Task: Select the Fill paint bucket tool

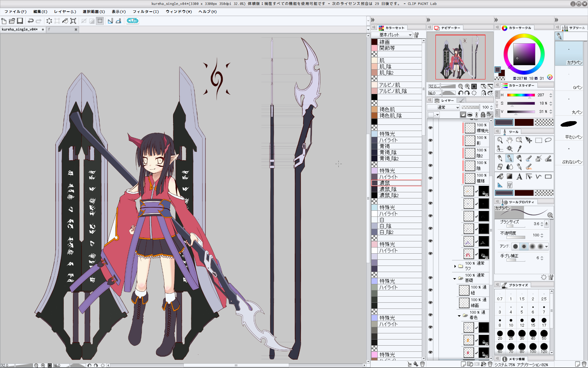Action: coord(500,176)
